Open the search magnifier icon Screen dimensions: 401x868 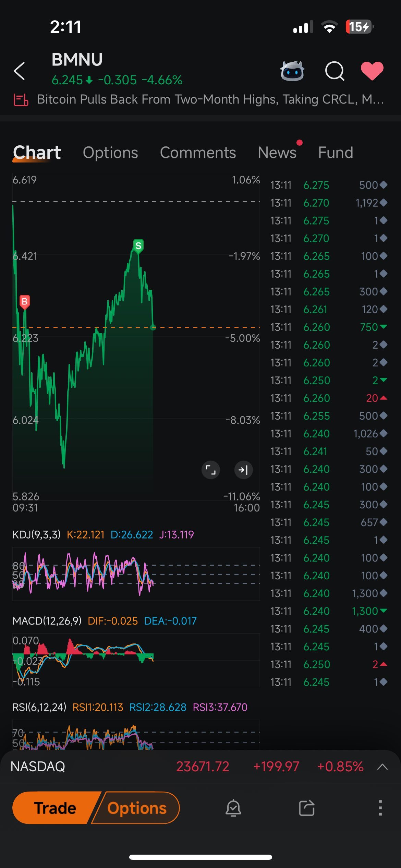click(x=335, y=71)
